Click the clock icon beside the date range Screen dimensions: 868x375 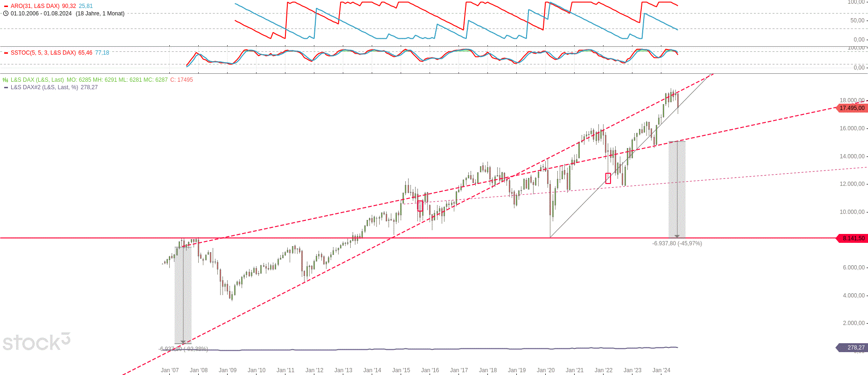(6, 14)
